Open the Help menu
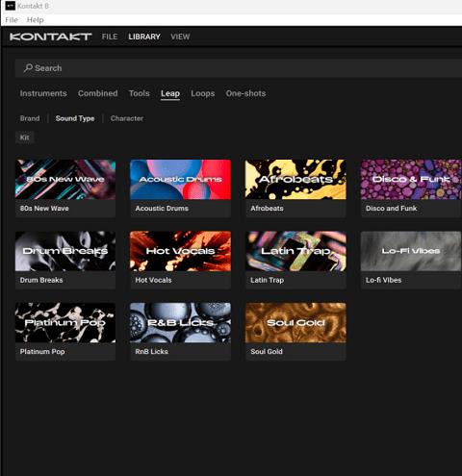Viewport: 462px width, 476px height. point(35,20)
